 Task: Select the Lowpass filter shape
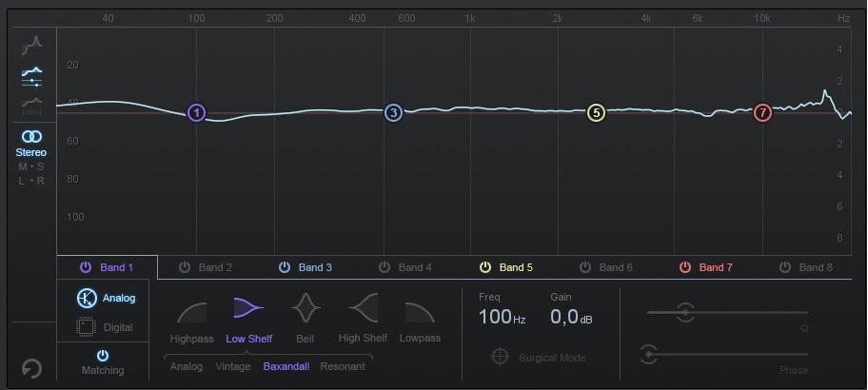(420, 311)
